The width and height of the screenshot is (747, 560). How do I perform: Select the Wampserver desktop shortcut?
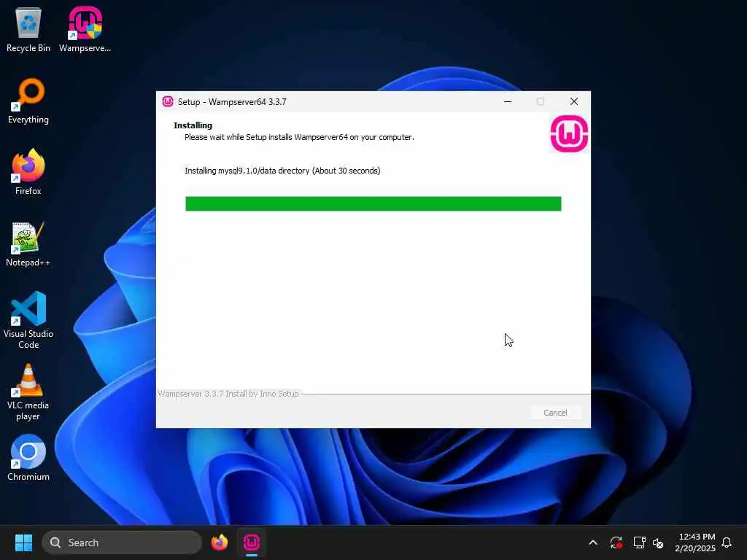pos(85,29)
